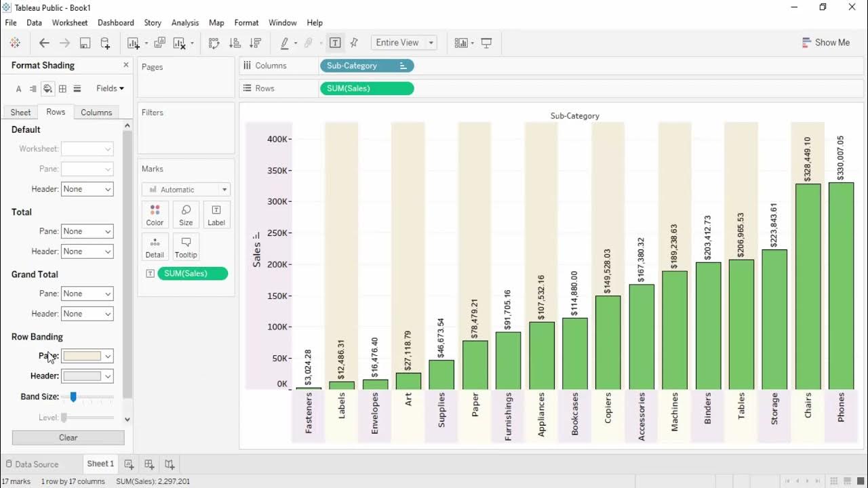Adjust the Band Size slider handle
The height and width of the screenshot is (488, 868).
point(73,397)
